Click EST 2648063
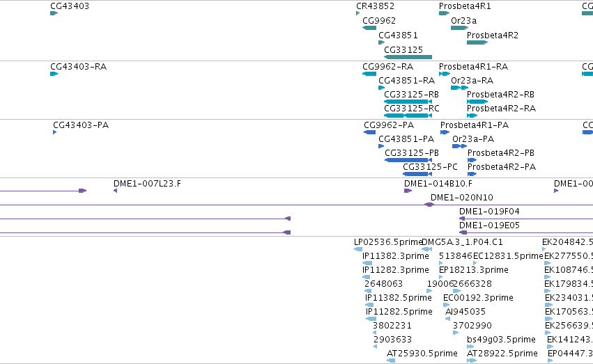Image resolution: width=593 pixels, height=364 pixels. (x=383, y=285)
